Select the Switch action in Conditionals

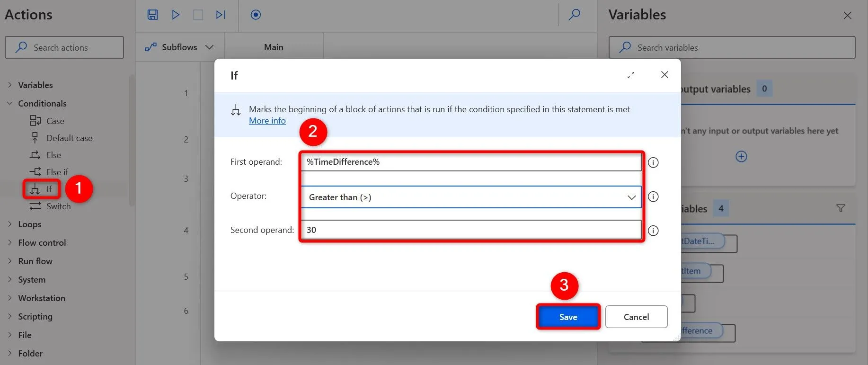58,206
